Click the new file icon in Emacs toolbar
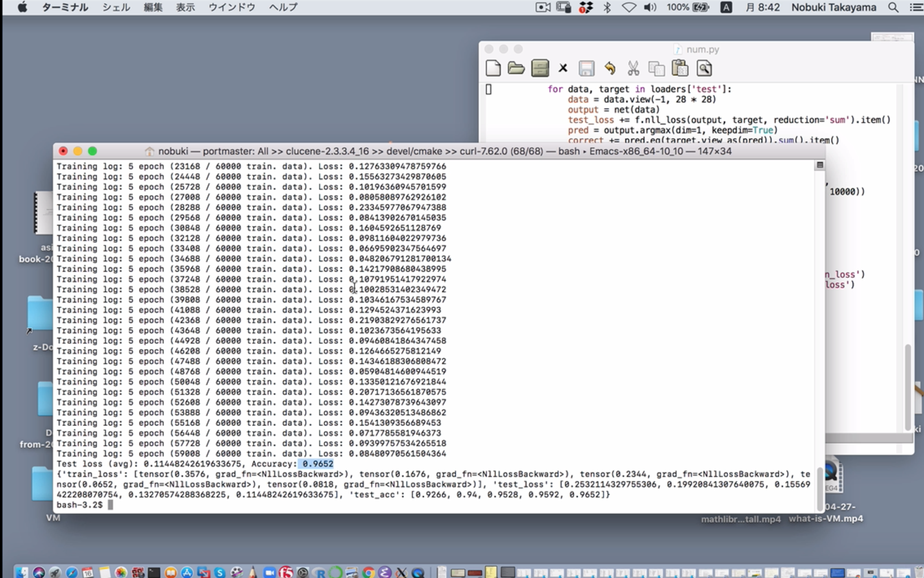The width and height of the screenshot is (924, 578). pyautogui.click(x=493, y=68)
